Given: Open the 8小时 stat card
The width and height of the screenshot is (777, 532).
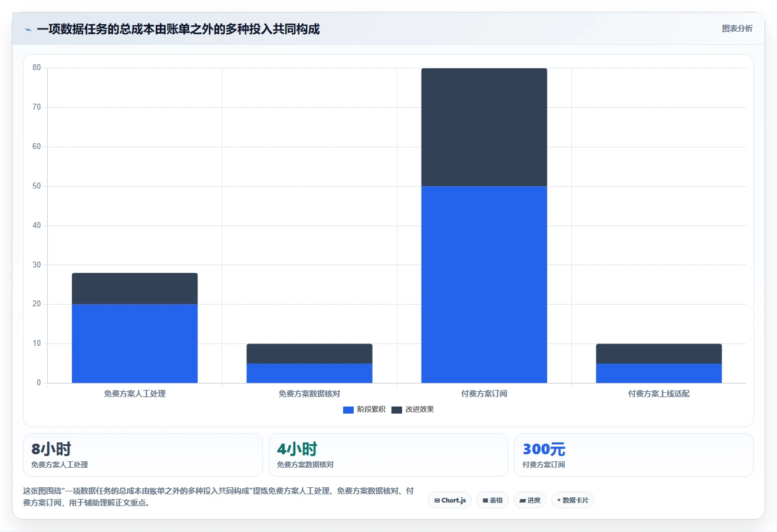Looking at the screenshot, I should (x=143, y=455).
